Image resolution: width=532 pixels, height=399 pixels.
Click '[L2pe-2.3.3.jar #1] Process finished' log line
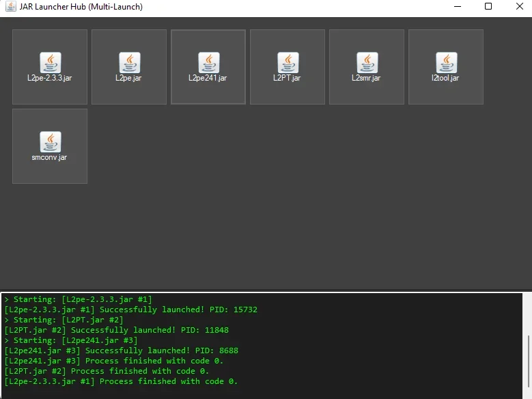click(121, 381)
